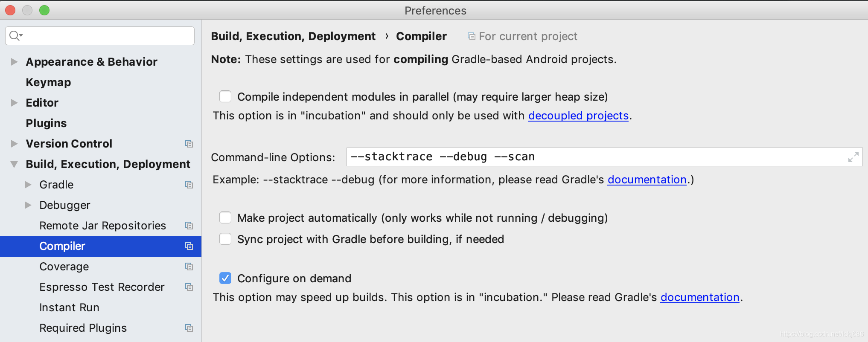Select Compiler in the settings sidebar
868x342 pixels.
point(62,246)
